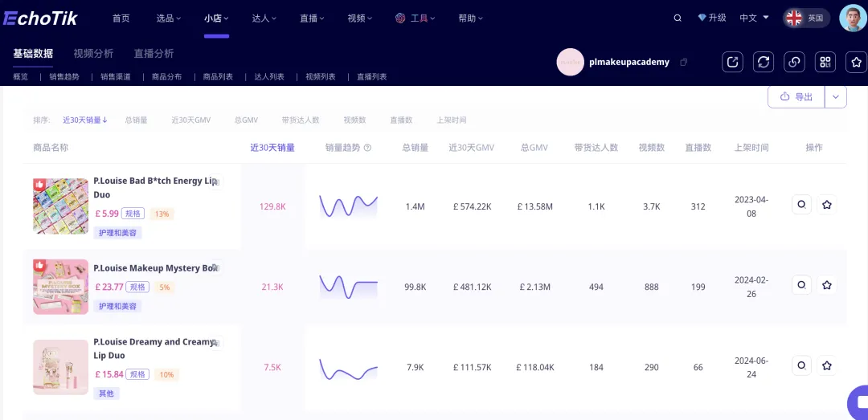Click the diamond 升级 upgrade button
The width and height of the screenshot is (868, 420).
(712, 18)
